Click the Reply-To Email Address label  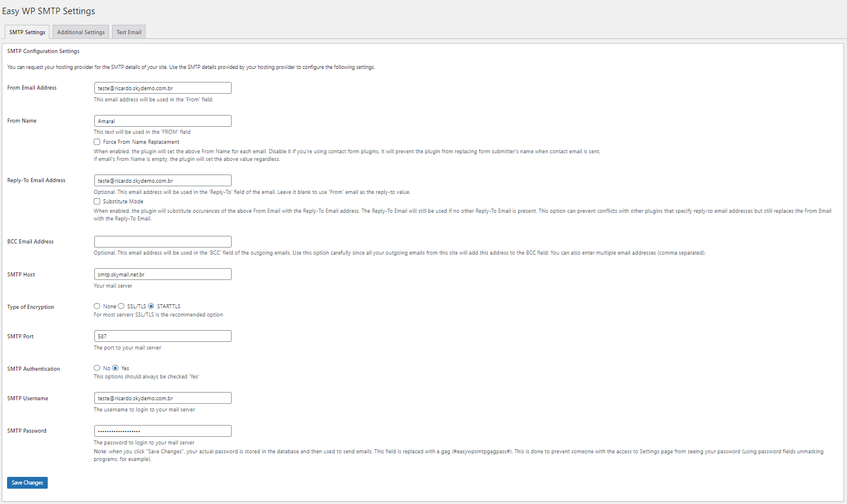(36, 180)
